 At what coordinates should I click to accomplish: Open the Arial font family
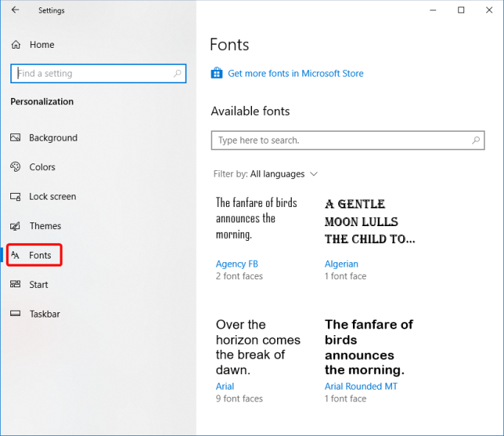225,386
